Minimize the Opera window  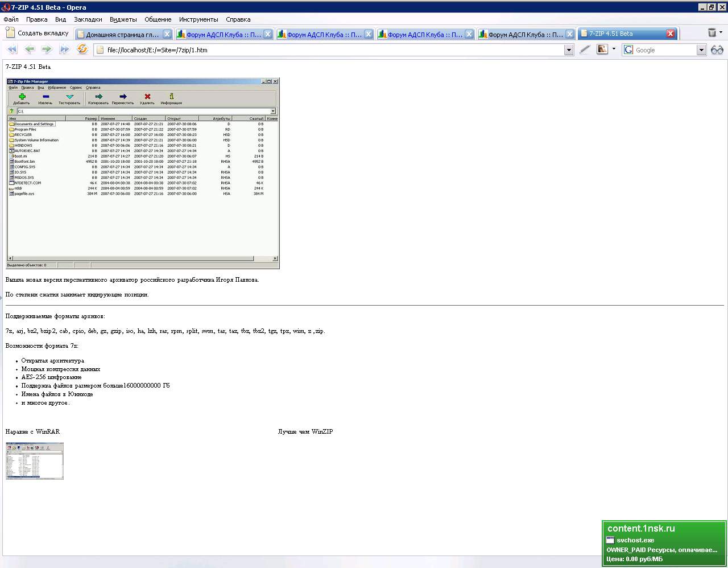click(703, 7)
